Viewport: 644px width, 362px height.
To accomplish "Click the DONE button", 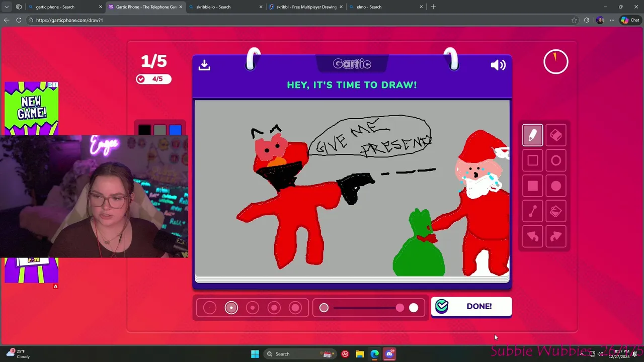I will coord(471,307).
